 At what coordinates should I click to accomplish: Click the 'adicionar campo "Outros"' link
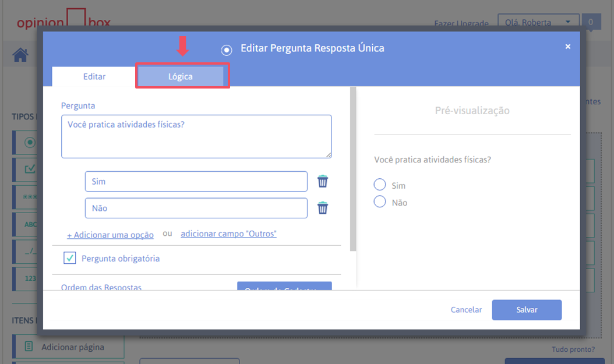click(x=228, y=234)
